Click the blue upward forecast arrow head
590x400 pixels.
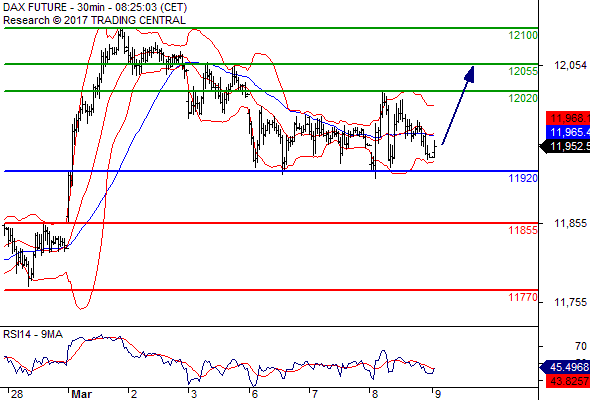point(469,74)
